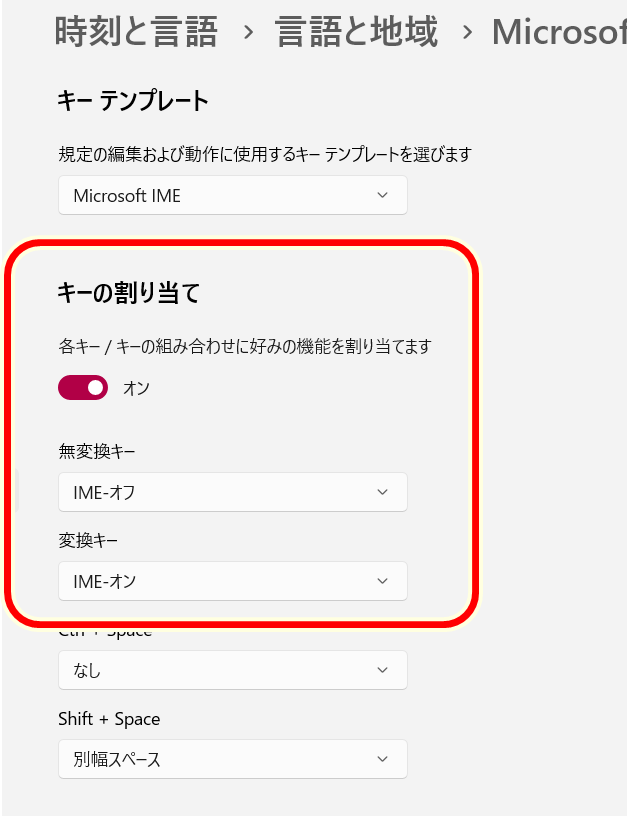Open 言語と地域 breadcrumb link
Image resolution: width=627 pixels, height=816 pixels.
[x=355, y=33]
